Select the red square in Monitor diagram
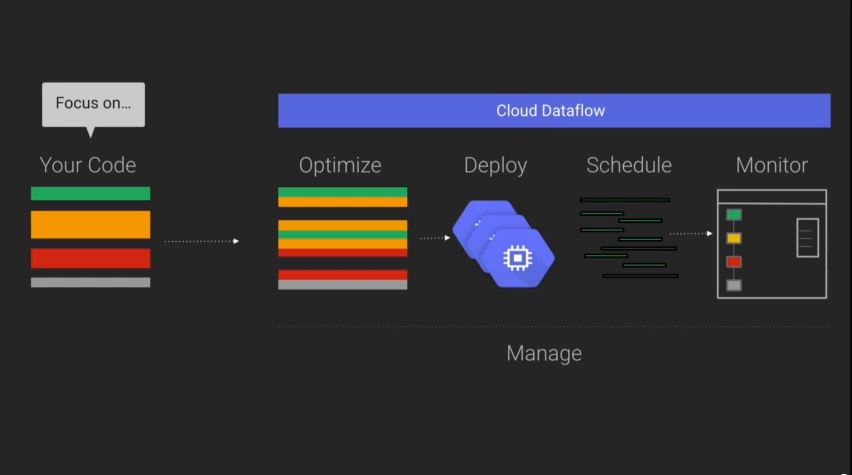The height and width of the screenshot is (475, 852). [734, 262]
